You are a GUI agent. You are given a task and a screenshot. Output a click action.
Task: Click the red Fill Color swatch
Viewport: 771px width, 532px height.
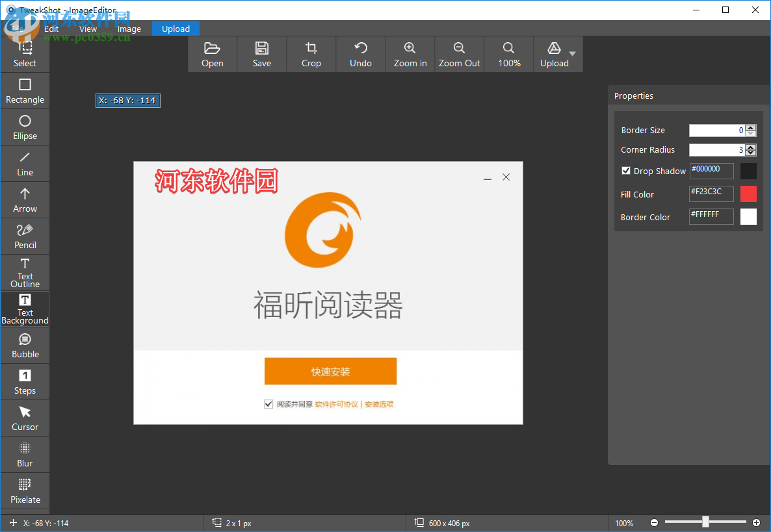(x=748, y=194)
